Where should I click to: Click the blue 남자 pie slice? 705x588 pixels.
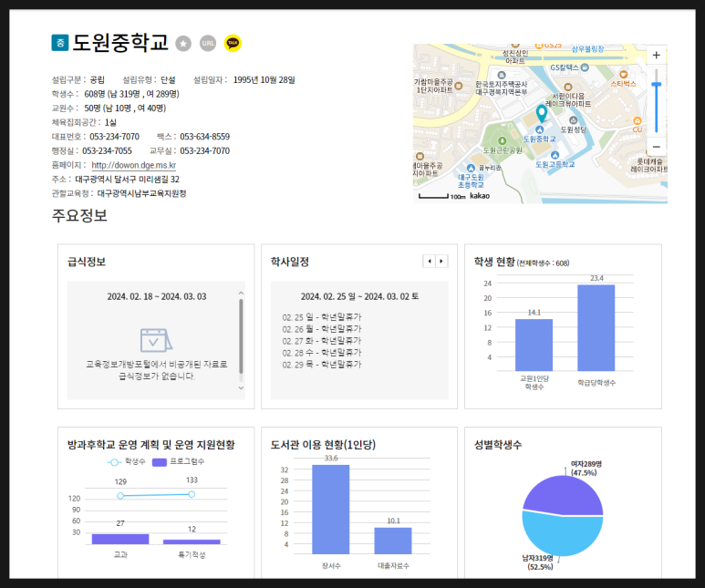click(561, 537)
